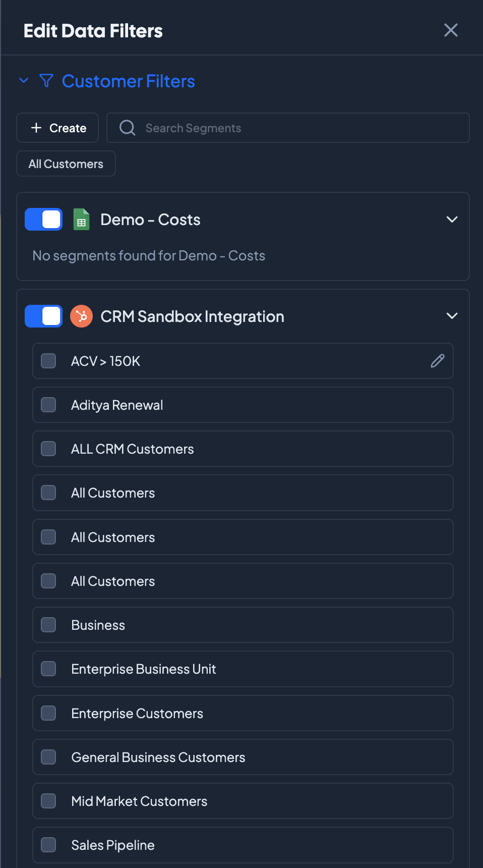Click the search magnifier icon
This screenshot has width=483, height=868.
point(128,128)
